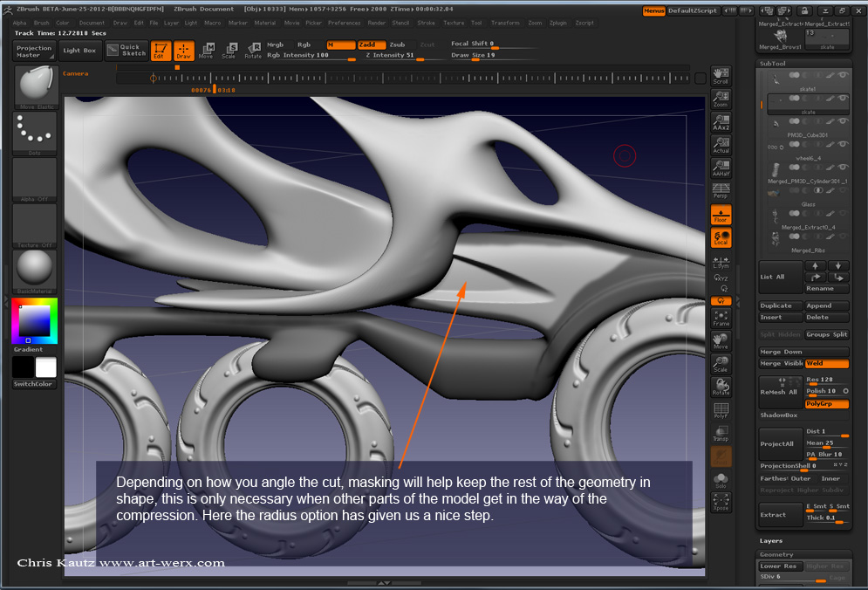Collapse the SubTool panel header
This screenshot has height=590, width=868.
(x=773, y=64)
